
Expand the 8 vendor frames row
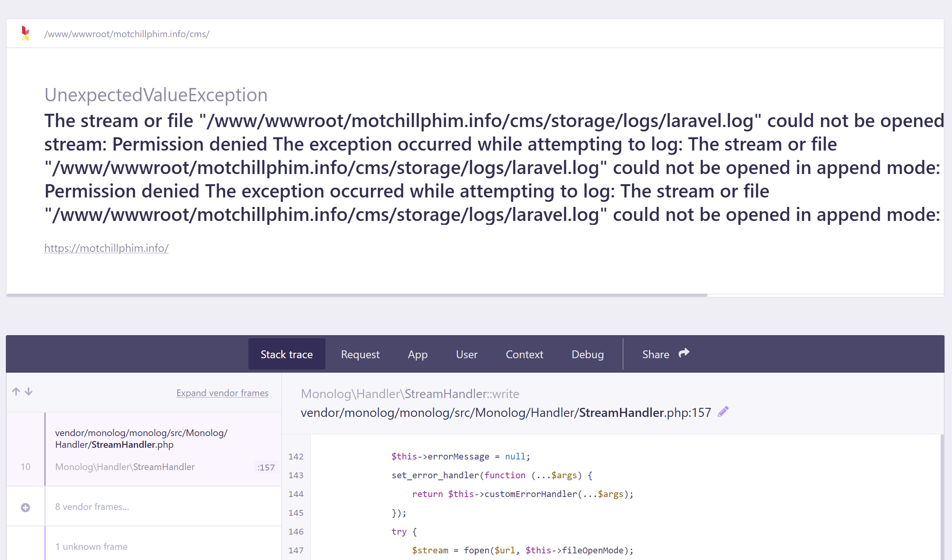coord(92,507)
